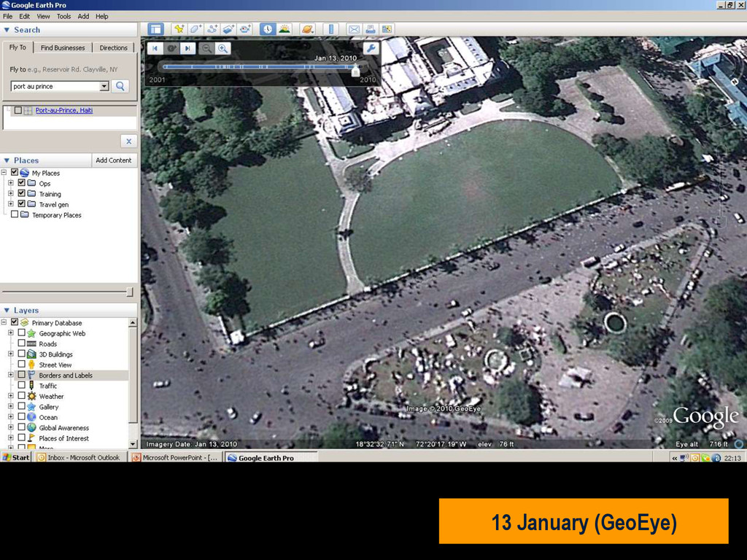Collapse the Places panel triangle
Screen dimensions: 747x560
(x=7, y=160)
